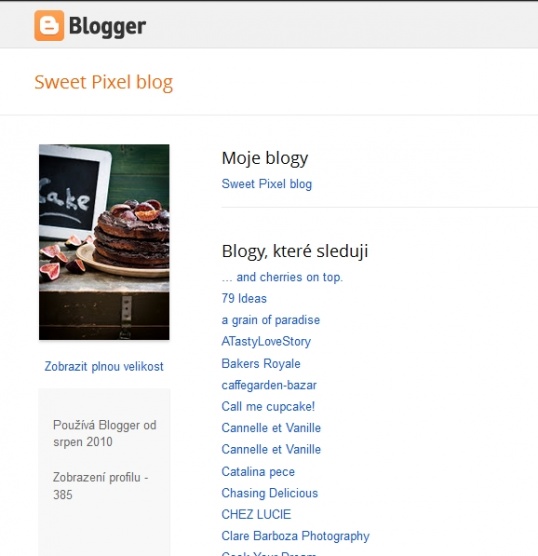Go to Clare Barboza Photography blog
The width and height of the screenshot is (538, 556).
pyautogui.click(x=295, y=536)
